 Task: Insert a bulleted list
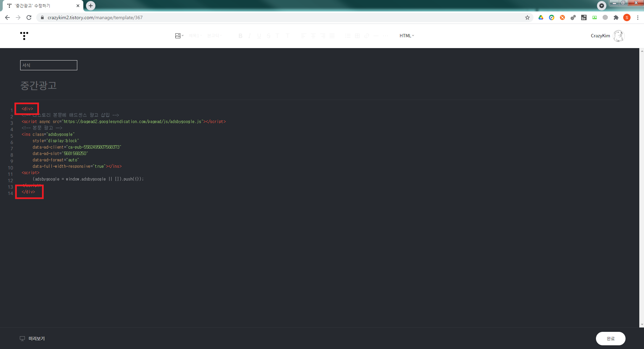[348, 36]
